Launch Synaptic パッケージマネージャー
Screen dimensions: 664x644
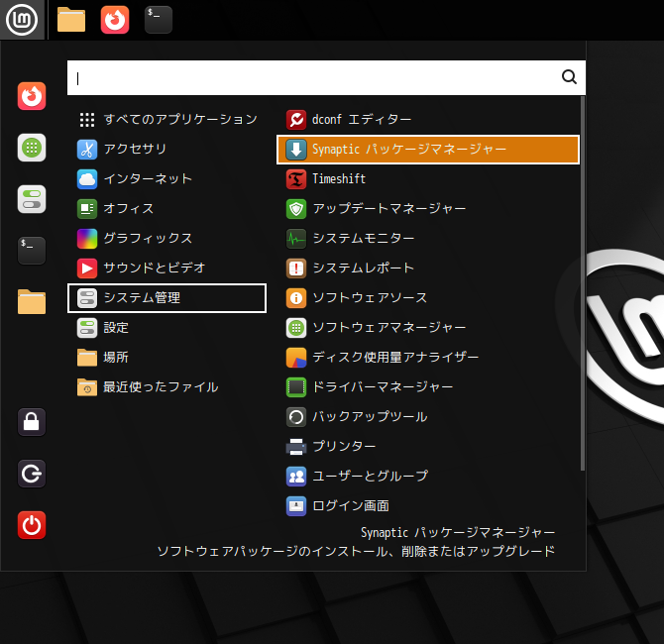point(428,149)
